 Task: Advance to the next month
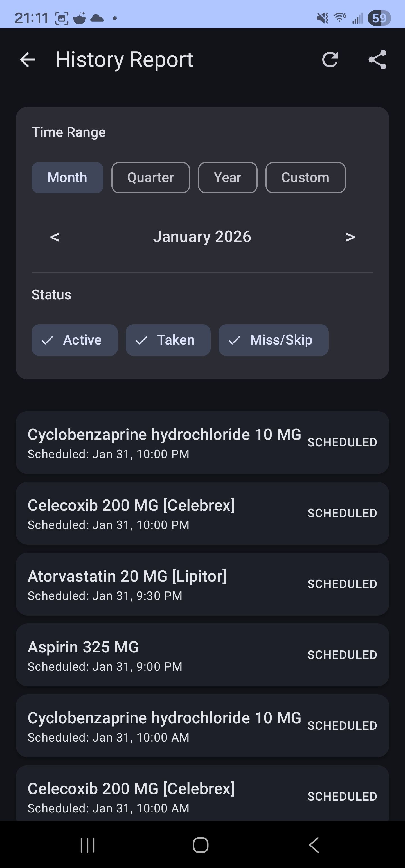coord(350,237)
